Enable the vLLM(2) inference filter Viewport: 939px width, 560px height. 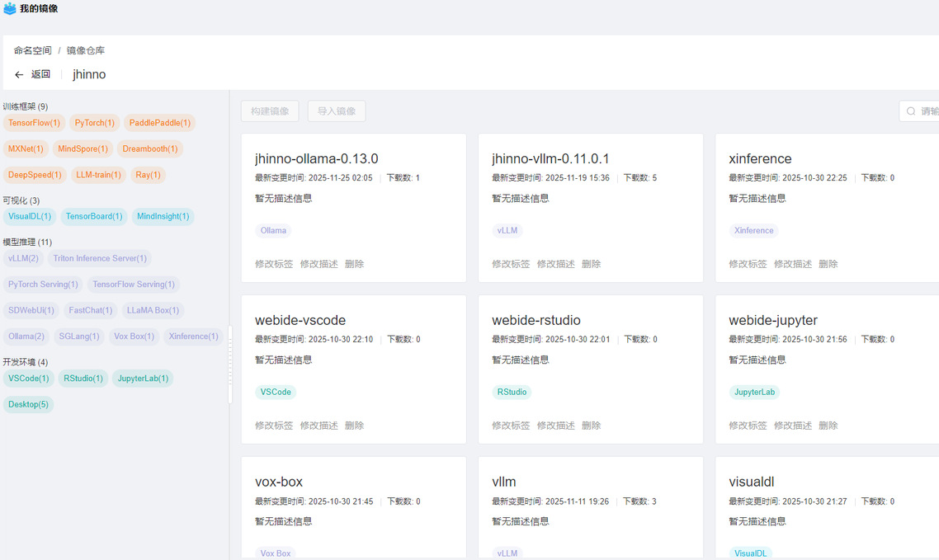[x=23, y=258]
